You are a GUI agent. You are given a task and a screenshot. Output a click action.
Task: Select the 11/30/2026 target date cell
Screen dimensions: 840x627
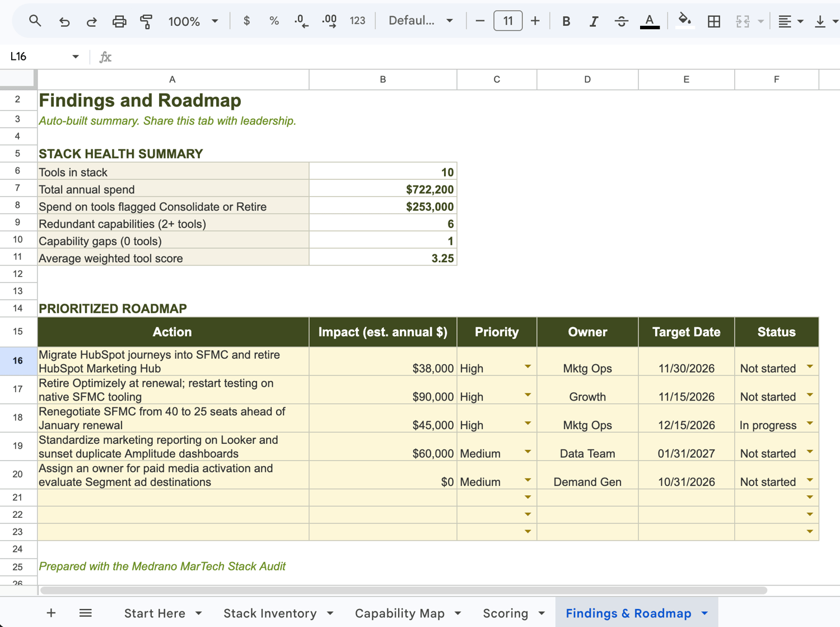click(x=687, y=361)
